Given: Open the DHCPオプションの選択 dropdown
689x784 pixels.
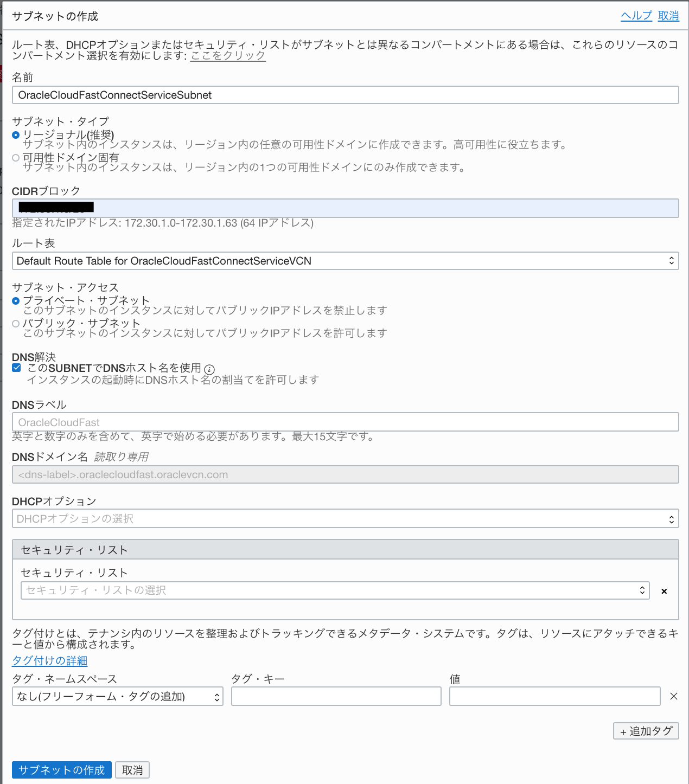Looking at the screenshot, I should (x=345, y=519).
